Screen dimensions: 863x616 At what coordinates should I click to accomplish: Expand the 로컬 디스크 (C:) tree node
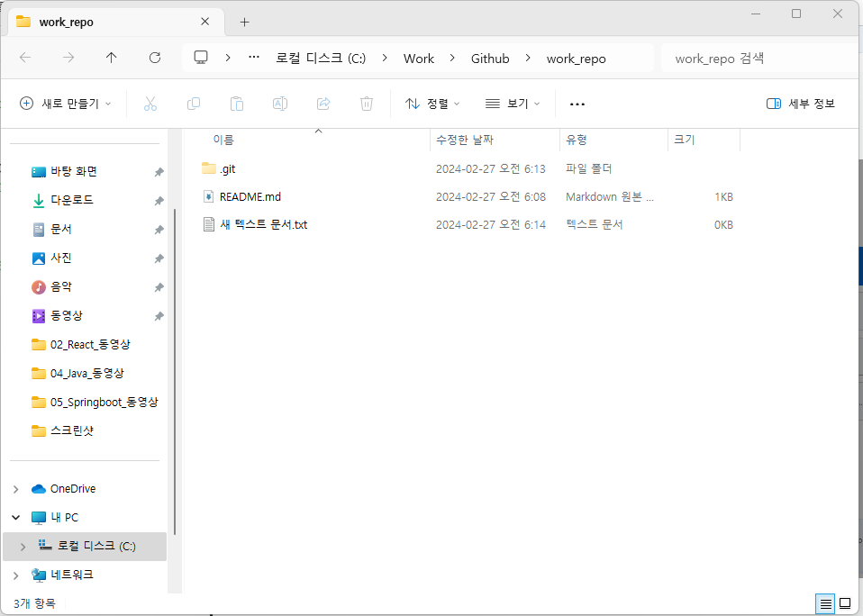(x=23, y=547)
